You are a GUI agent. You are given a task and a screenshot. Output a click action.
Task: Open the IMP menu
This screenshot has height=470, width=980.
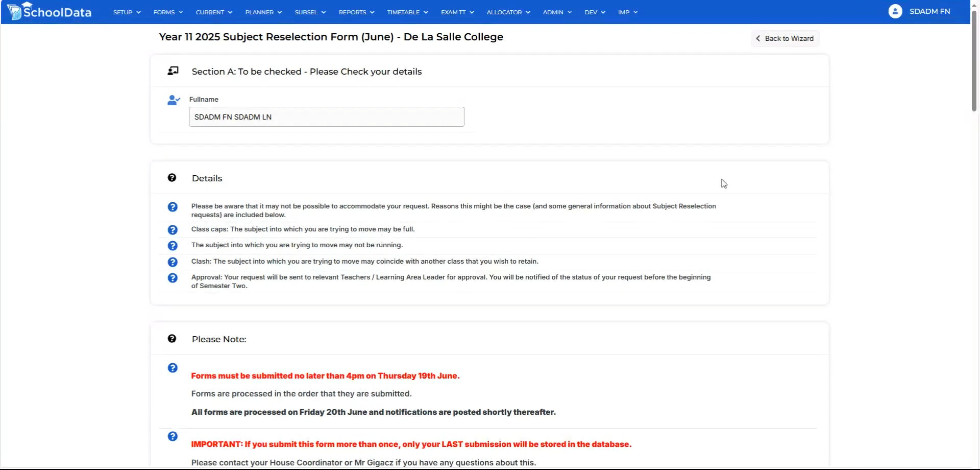628,12
